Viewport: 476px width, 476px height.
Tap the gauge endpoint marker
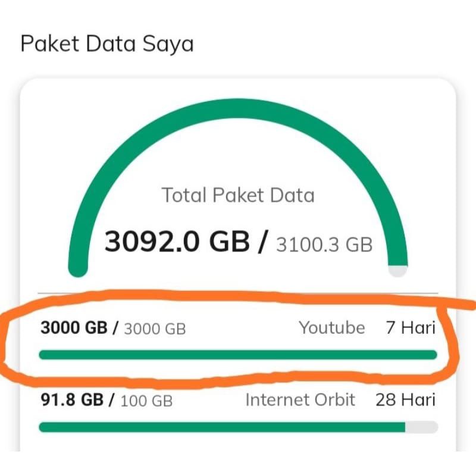click(396, 271)
